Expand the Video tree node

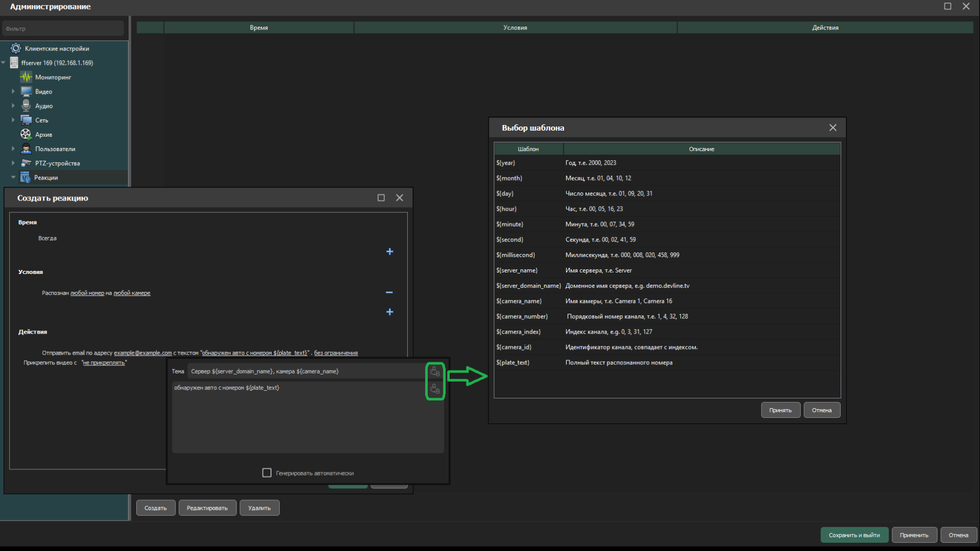click(x=13, y=91)
